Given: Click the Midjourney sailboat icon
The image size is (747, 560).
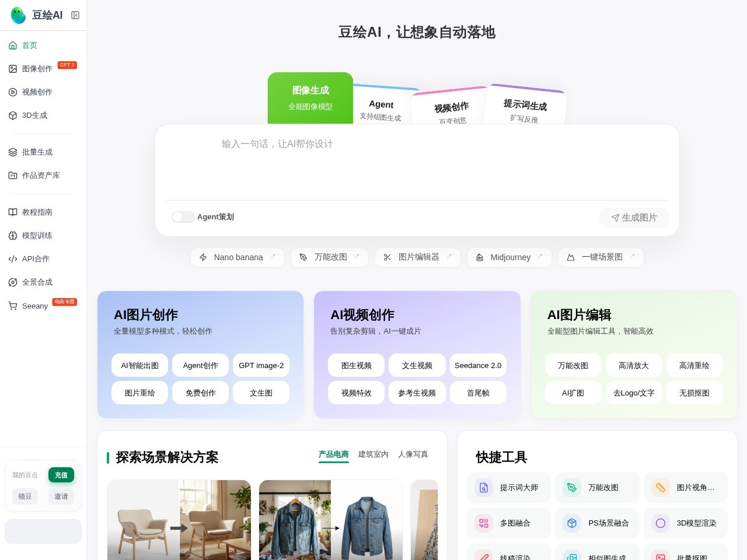Looking at the screenshot, I should (480, 257).
